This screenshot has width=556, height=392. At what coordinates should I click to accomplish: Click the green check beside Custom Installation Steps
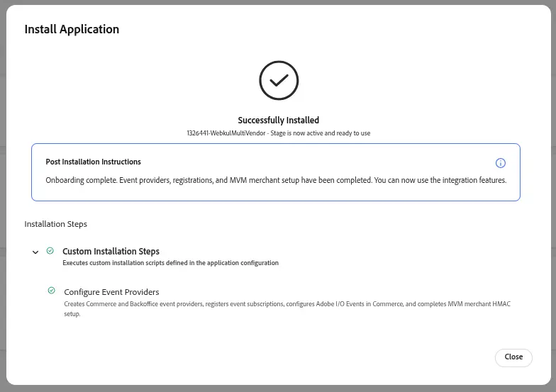point(50,251)
